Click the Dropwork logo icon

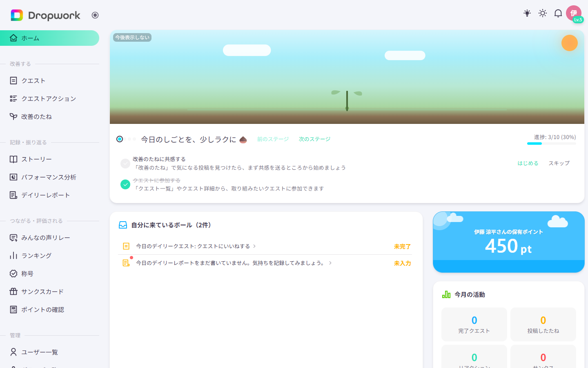[x=17, y=15]
